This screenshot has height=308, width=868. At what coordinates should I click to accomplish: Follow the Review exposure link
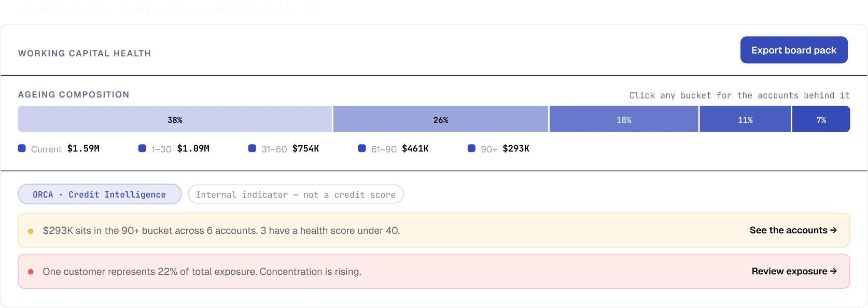(x=794, y=271)
